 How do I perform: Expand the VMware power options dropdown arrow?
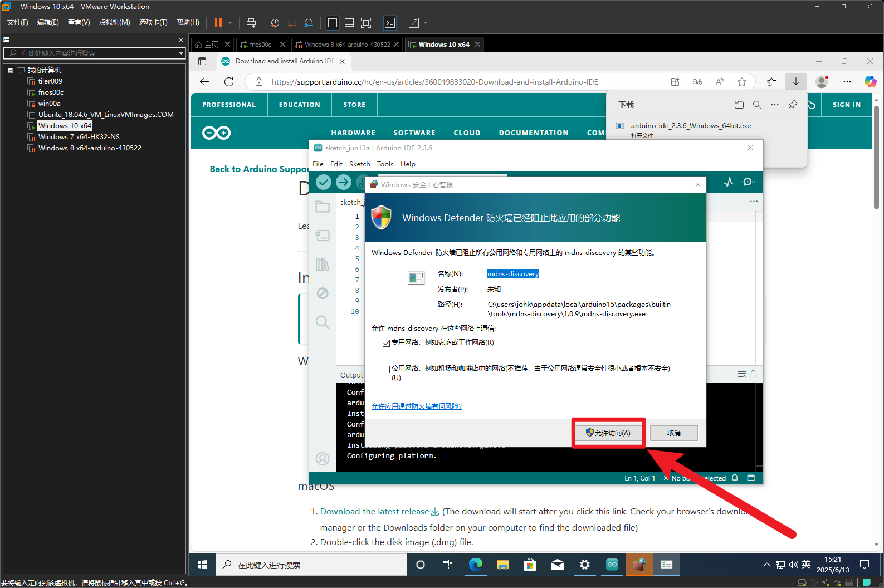(230, 23)
